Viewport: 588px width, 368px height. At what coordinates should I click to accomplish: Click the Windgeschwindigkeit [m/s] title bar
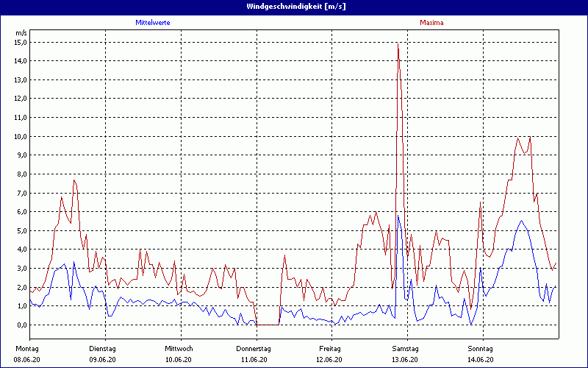[294, 6]
